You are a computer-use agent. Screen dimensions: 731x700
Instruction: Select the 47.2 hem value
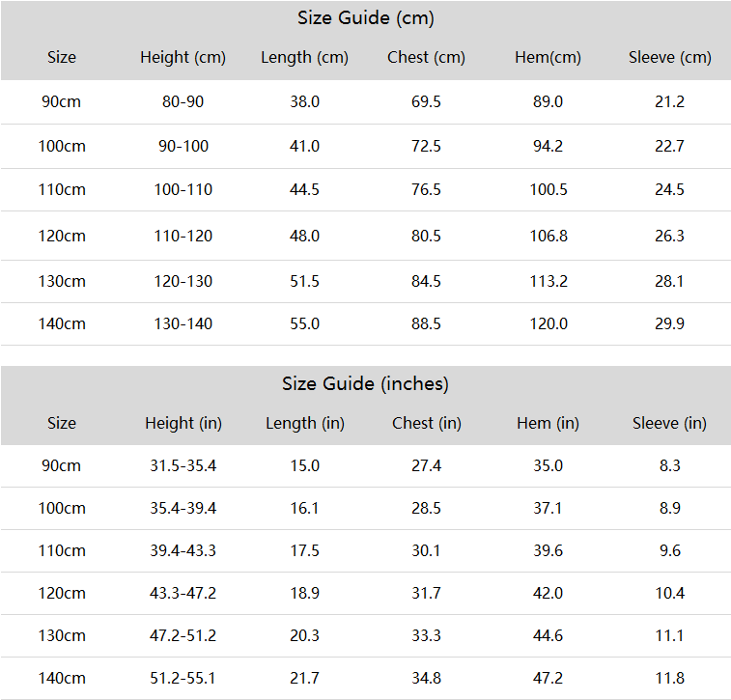coord(548,678)
